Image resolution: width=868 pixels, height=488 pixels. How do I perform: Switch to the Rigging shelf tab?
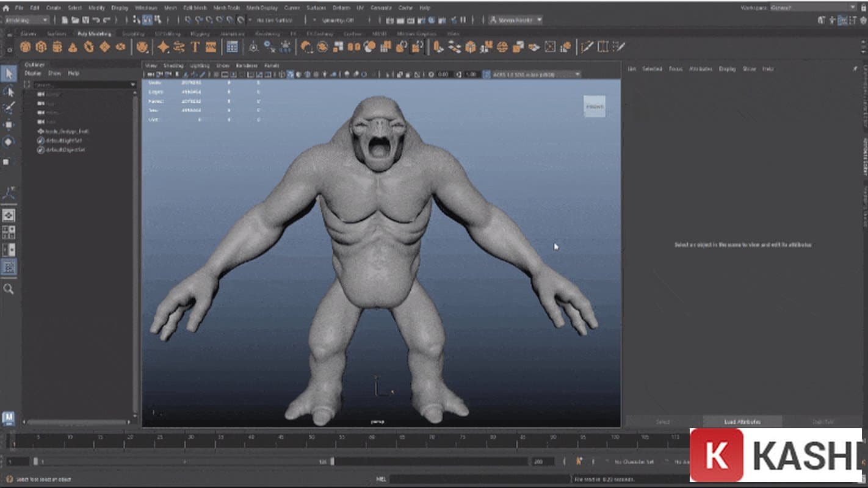pyautogui.click(x=200, y=34)
